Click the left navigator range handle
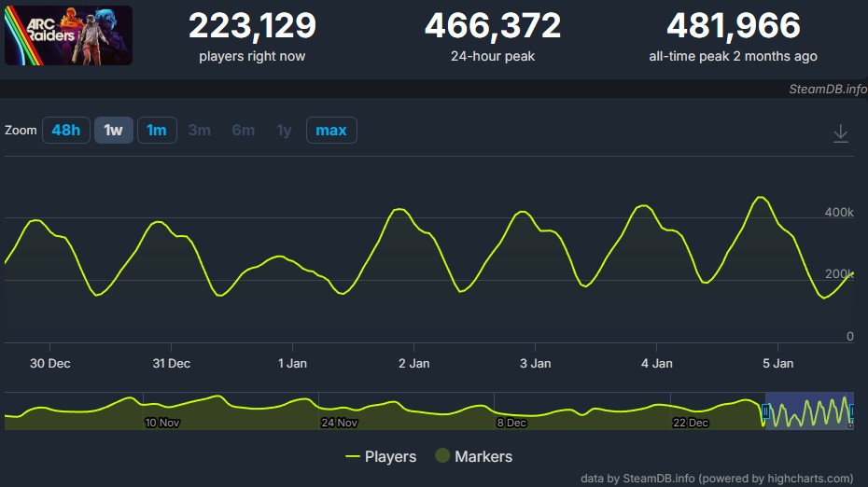 [765, 410]
